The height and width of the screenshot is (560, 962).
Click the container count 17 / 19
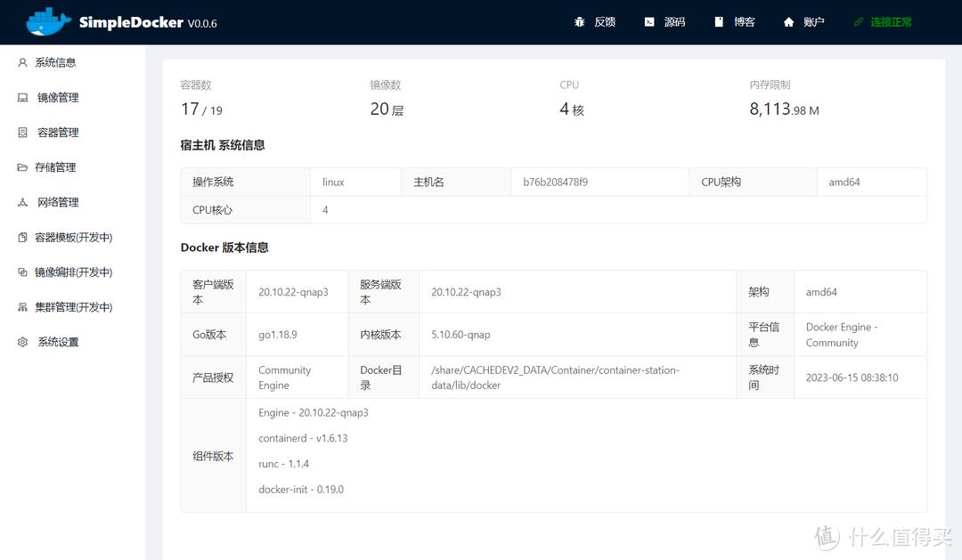pyautogui.click(x=201, y=110)
